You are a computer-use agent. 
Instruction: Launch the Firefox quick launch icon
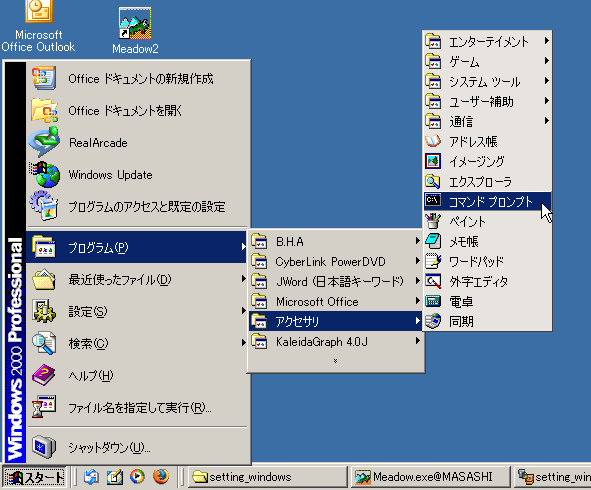point(161,477)
